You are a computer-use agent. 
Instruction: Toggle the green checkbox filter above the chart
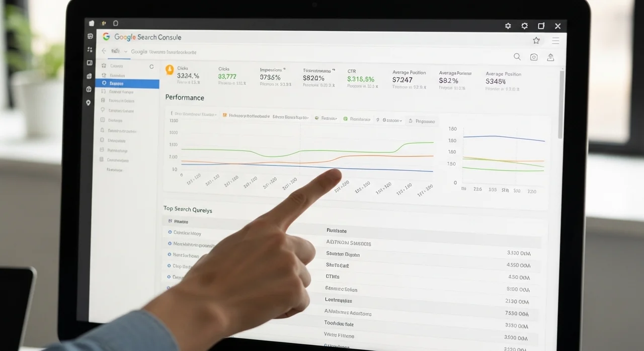pyautogui.click(x=346, y=119)
